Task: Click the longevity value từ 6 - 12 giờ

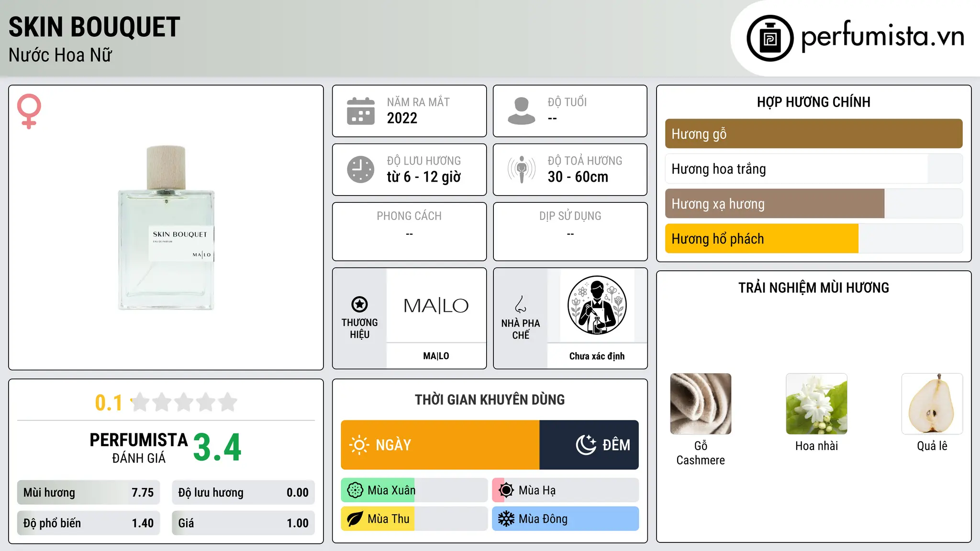Action: [x=424, y=177]
